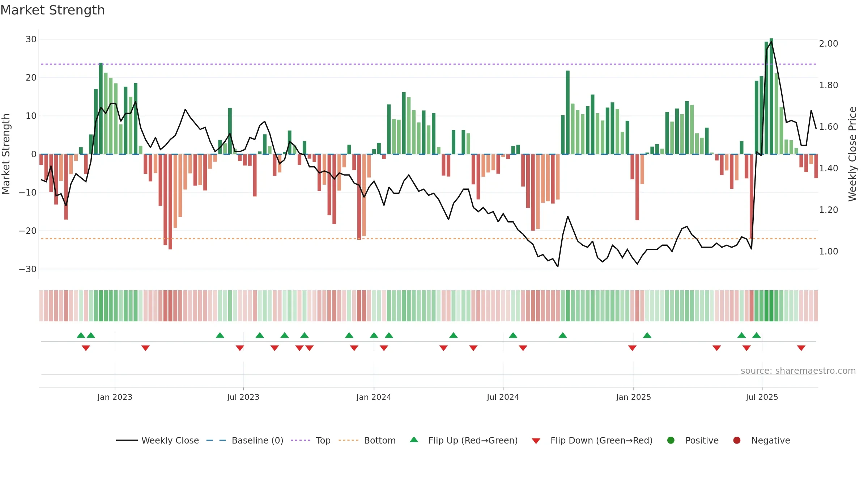
Task: Click the tallest green bar near Jul 2025
Action: pos(771,96)
